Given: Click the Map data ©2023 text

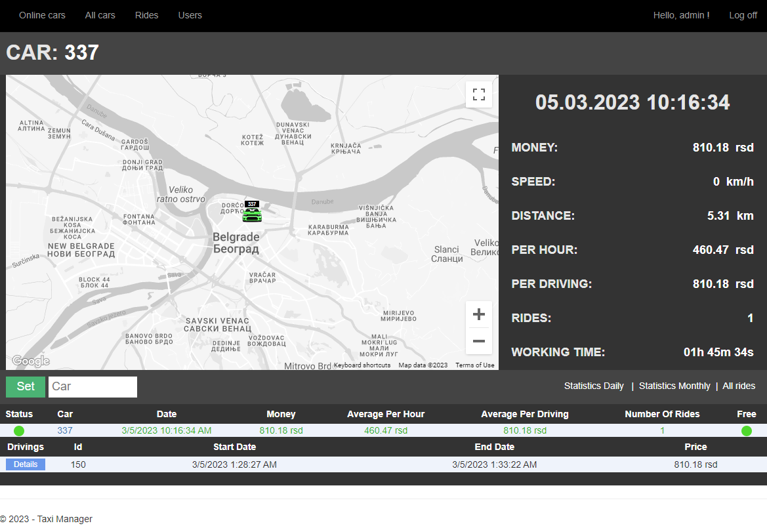Looking at the screenshot, I should coord(423,365).
